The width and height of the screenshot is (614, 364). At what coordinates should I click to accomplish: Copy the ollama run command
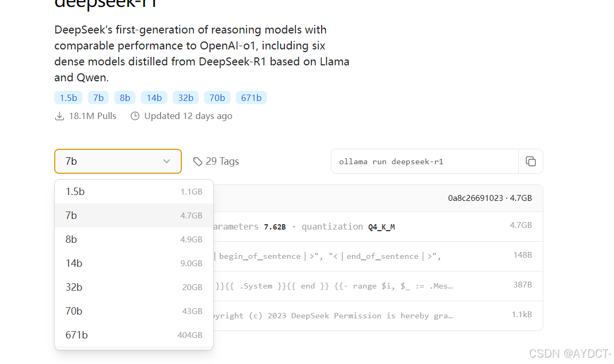pos(531,161)
